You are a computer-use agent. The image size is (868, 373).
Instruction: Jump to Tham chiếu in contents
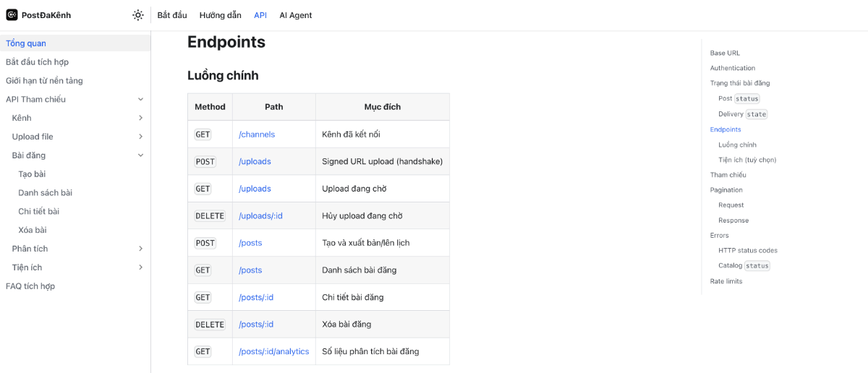728,175
